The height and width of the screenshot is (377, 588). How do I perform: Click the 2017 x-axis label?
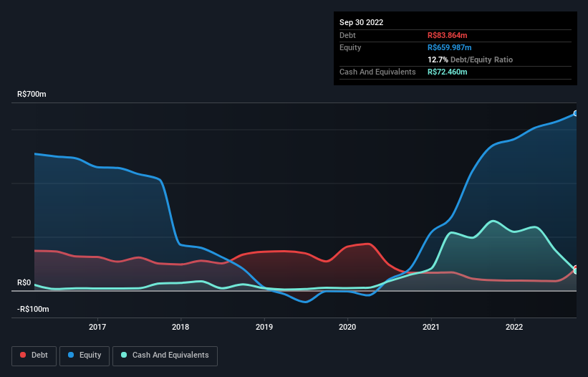[97, 327]
